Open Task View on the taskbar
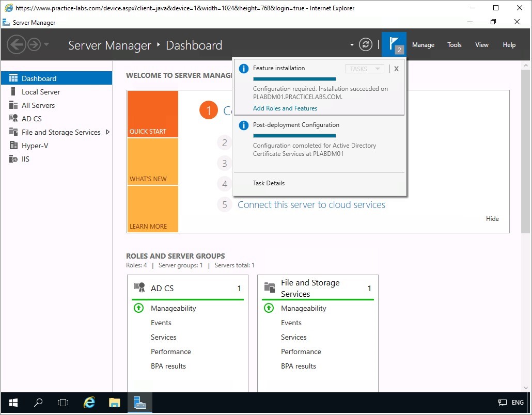This screenshot has width=532, height=415. point(63,403)
